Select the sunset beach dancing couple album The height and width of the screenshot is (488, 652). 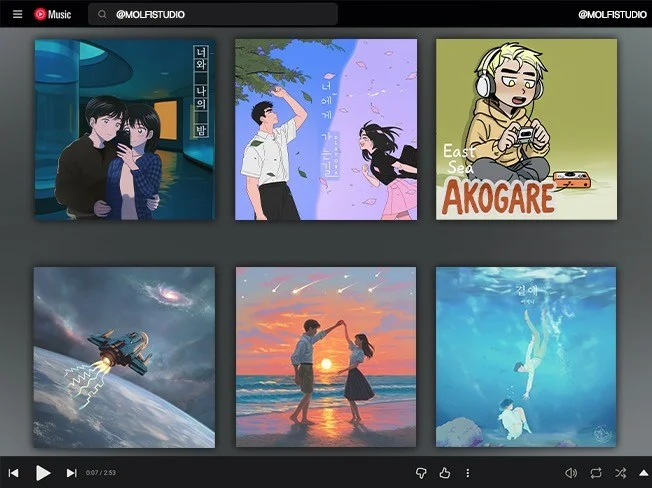point(325,357)
